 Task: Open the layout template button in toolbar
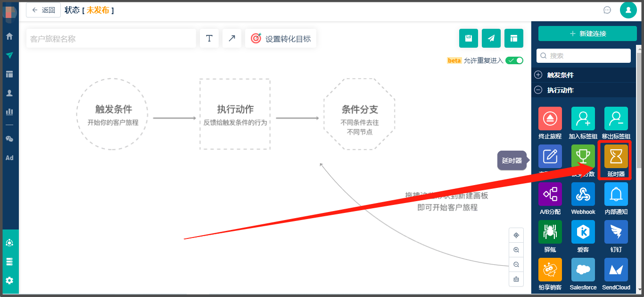pos(514,38)
